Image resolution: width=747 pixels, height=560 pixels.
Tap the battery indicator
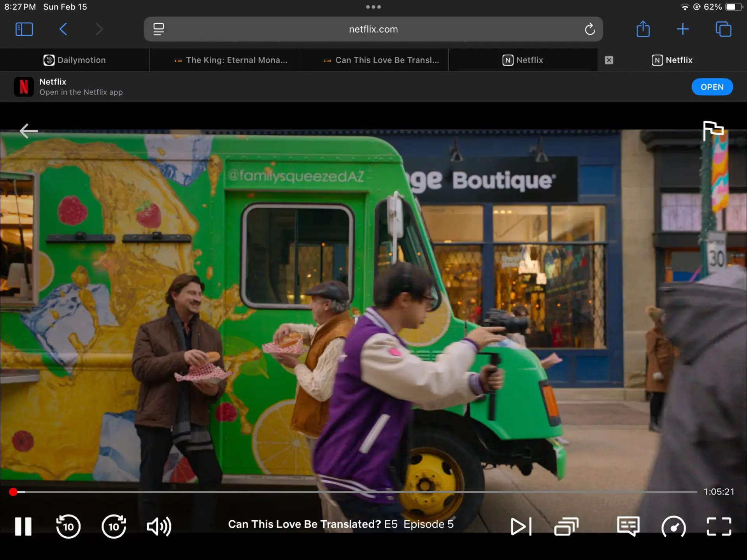[733, 7]
